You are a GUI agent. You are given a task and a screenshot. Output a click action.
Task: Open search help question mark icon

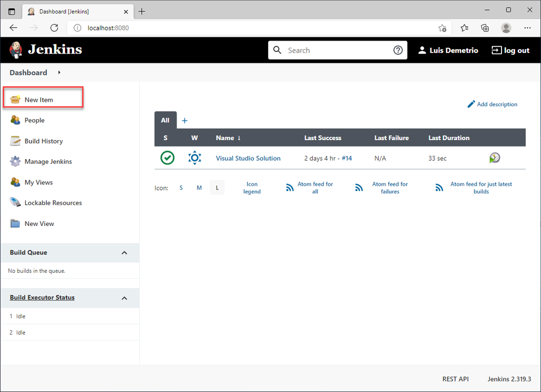pyautogui.click(x=398, y=50)
